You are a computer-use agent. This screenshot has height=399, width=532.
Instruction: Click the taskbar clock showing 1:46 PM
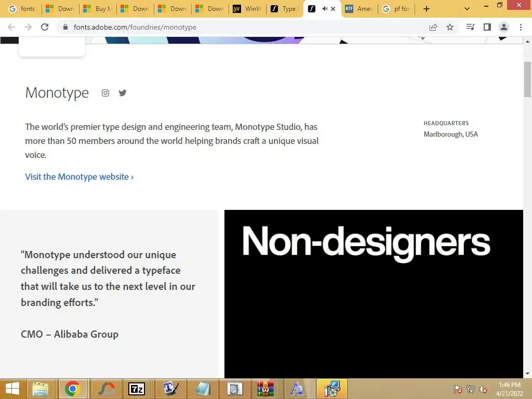tap(510, 389)
